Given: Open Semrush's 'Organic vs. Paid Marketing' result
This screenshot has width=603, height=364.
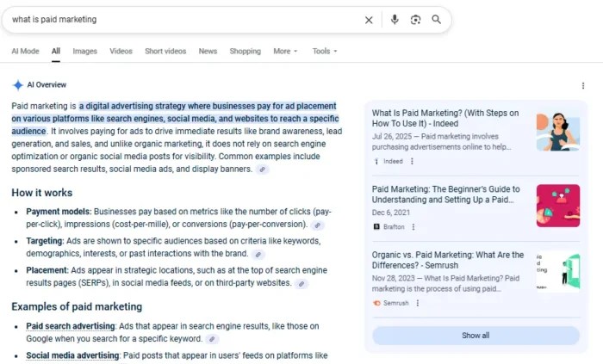Looking at the screenshot, I should click(448, 260).
